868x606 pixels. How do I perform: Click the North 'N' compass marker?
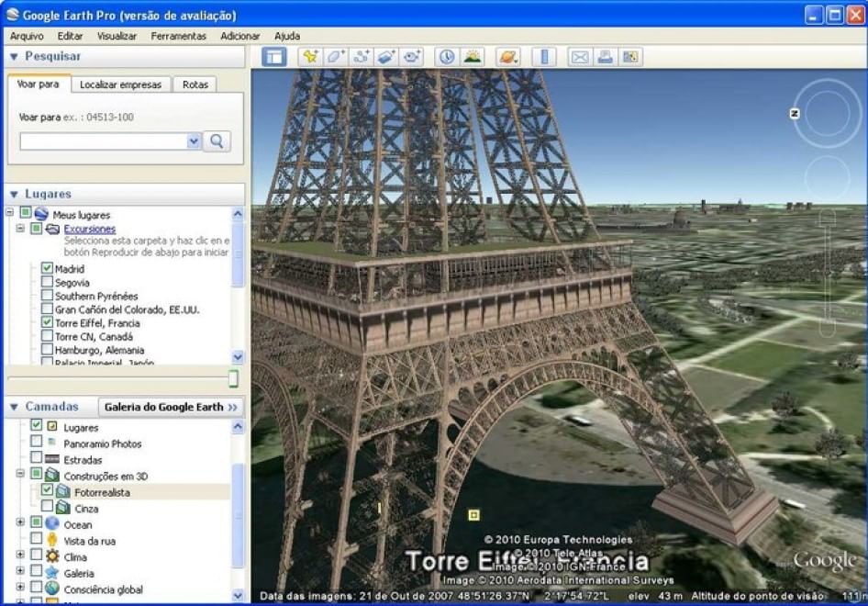pyautogui.click(x=795, y=114)
